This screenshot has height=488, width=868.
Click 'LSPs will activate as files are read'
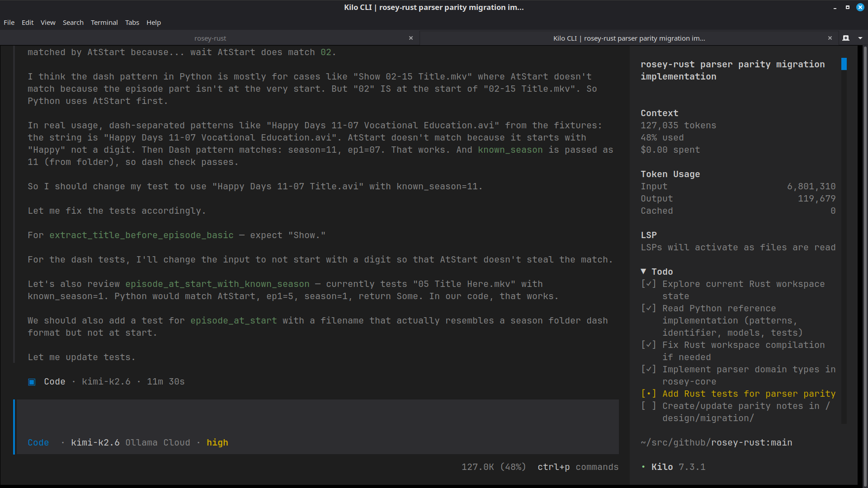[738, 248]
